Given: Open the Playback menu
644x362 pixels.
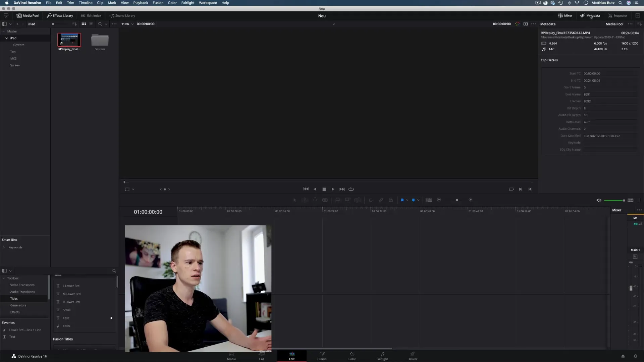Looking at the screenshot, I should [141, 3].
